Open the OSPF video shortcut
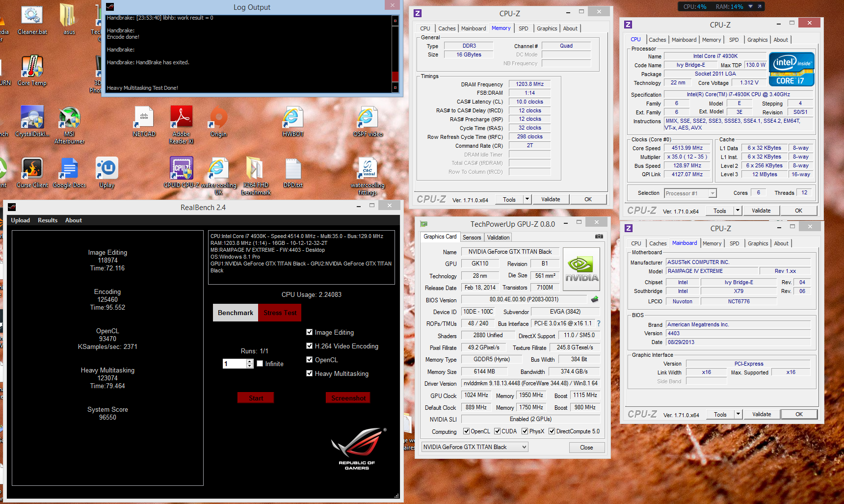This screenshot has height=504, width=844. pyautogui.click(x=368, y=122)
